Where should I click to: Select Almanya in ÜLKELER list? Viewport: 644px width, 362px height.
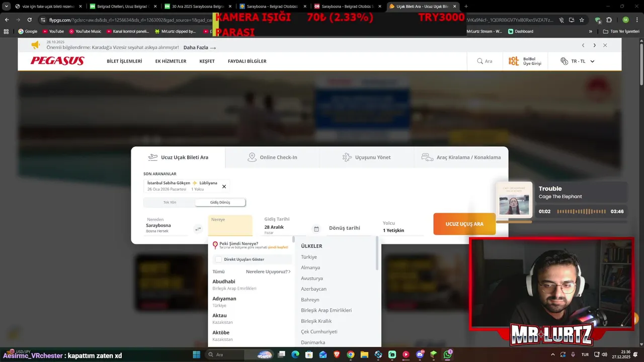point(310,267)
